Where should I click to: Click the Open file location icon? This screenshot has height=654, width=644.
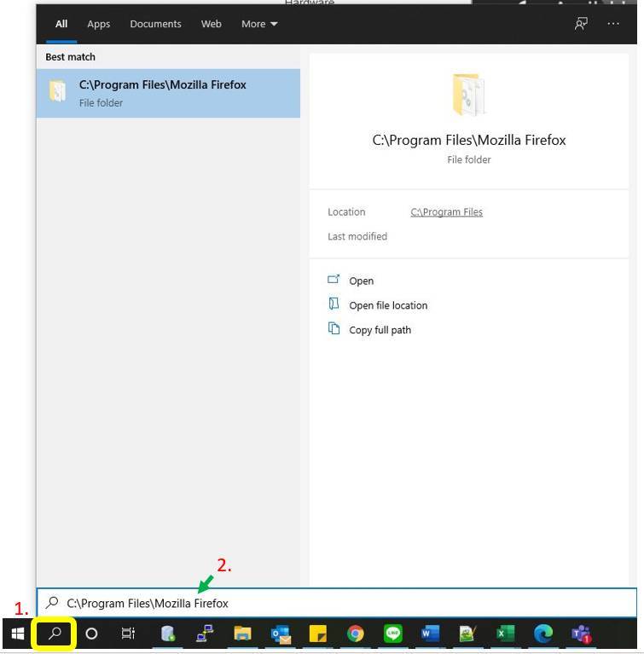[334, 304]
